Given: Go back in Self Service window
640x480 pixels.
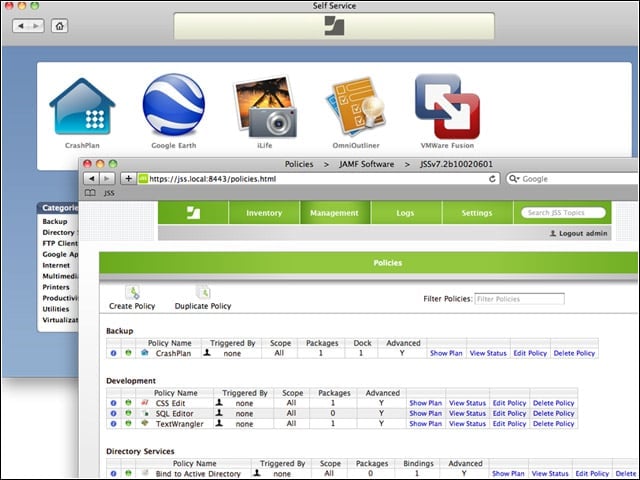Looking at the screenshot, I should tap(20, 26).
